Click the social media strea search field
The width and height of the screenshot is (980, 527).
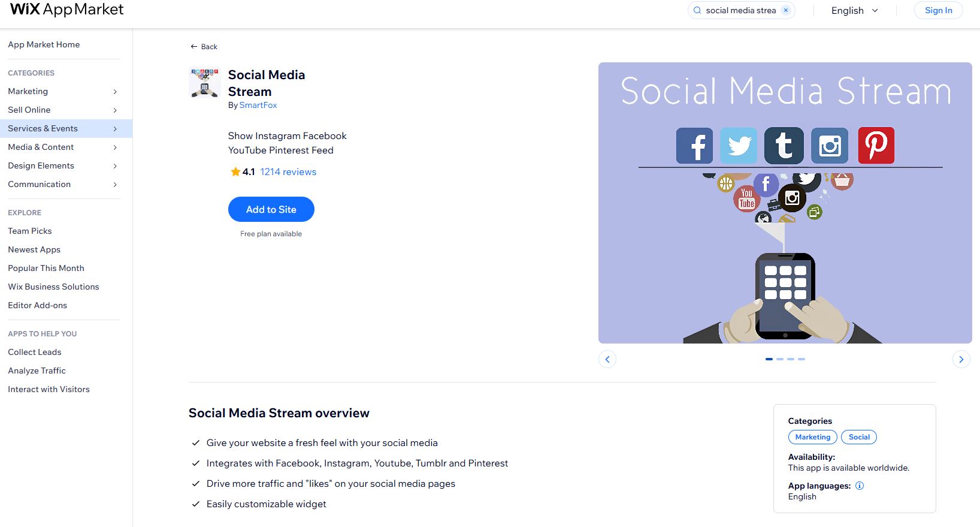click(x=740, y=10)
